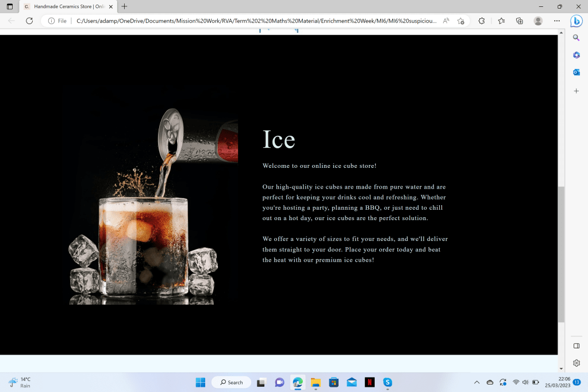Open Collections panel

pos(520,21)
